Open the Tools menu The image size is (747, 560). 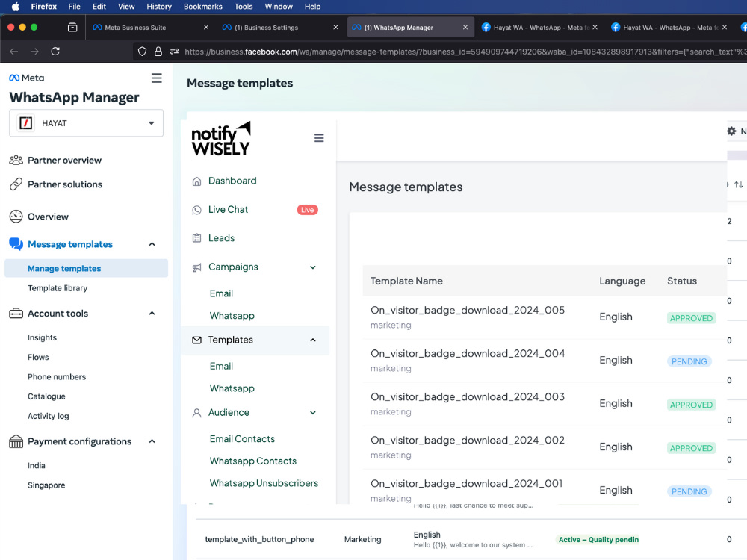pos(244,7)
